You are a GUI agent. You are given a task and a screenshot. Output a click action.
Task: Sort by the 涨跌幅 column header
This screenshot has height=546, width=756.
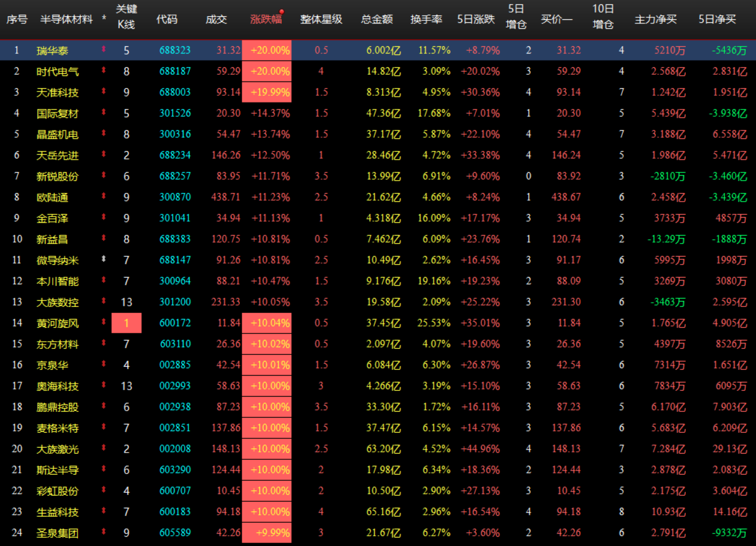(x=266, y=19)
